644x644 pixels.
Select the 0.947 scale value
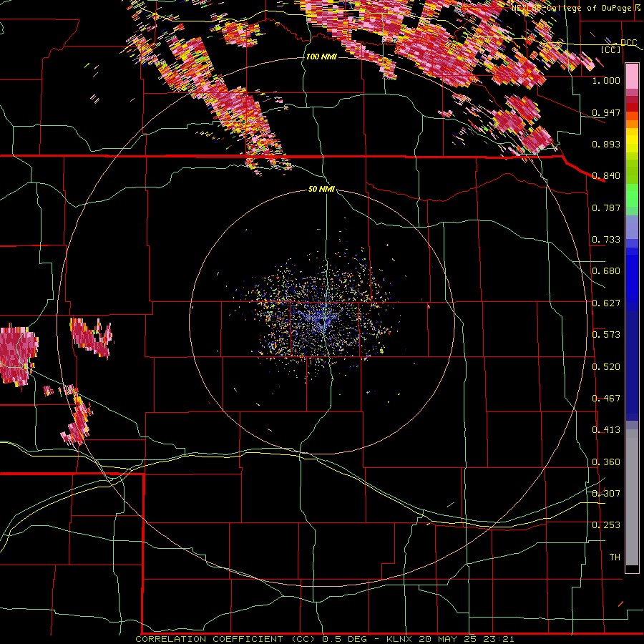606,112
